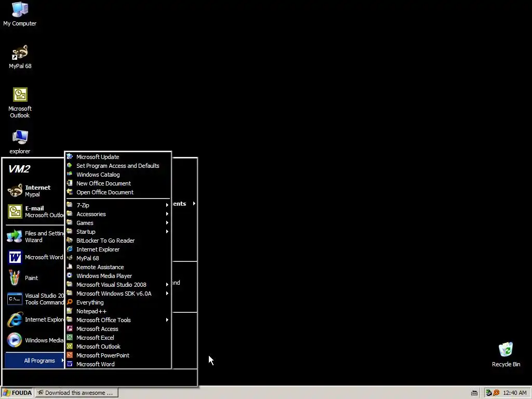Click Set Program Access and Defaults icon
Viewport: 532px width, 399px height.
(x=70, y=165)
